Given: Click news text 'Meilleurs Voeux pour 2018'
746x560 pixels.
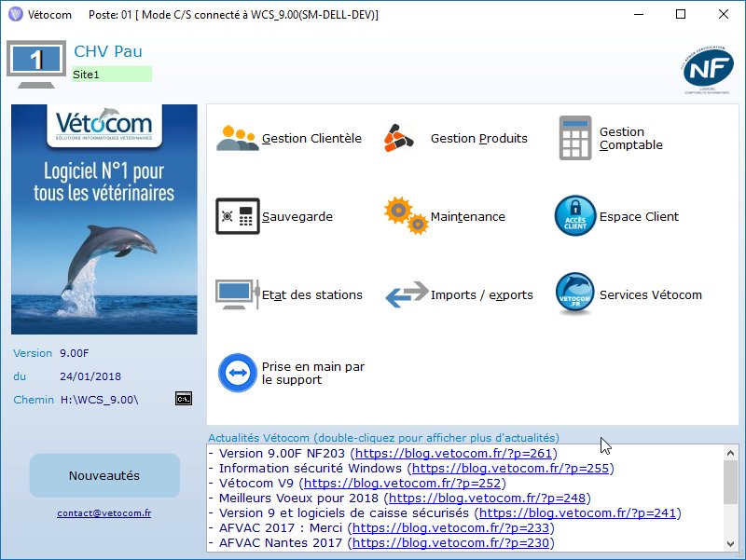Looking at the screenshot, I should point(298,498).
